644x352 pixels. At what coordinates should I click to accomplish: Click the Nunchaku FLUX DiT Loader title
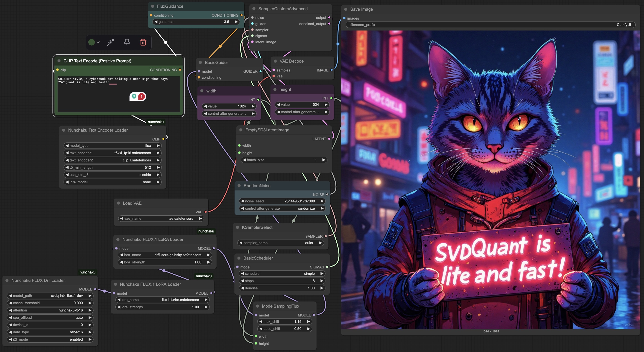[x=38, y=280]
